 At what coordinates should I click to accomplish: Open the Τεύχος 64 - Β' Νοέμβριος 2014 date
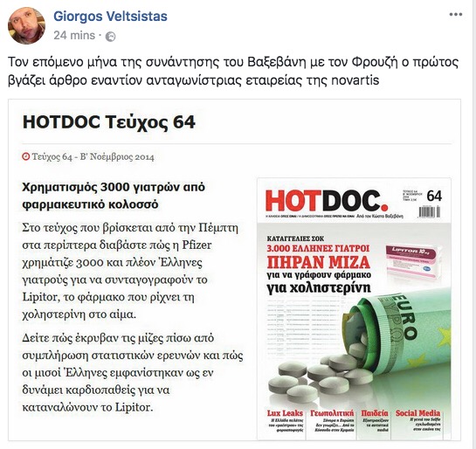pos(93,157)
